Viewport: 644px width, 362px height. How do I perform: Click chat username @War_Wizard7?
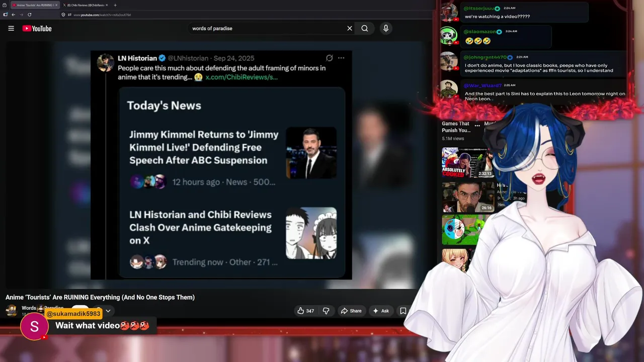(482, 85)
